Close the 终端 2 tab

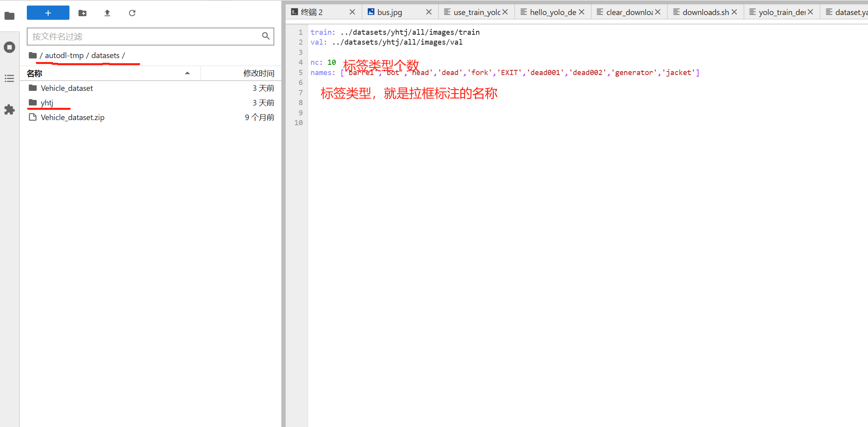point(352,12)
